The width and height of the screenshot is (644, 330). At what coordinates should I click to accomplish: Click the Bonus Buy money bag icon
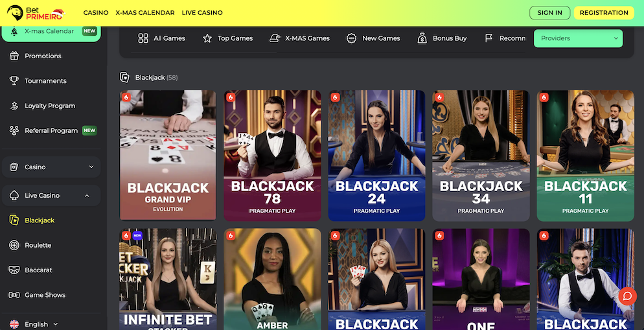tap(422, 38)
